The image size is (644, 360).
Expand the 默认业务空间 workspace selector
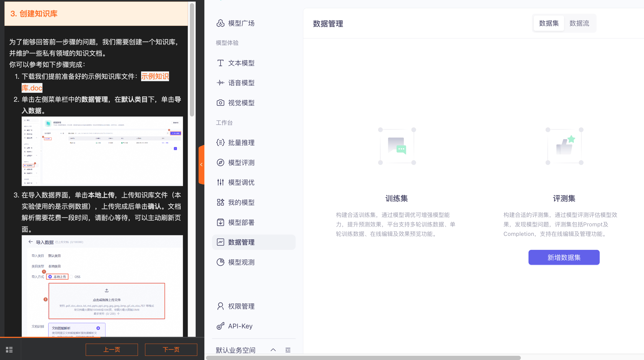[x=273, y=350]
